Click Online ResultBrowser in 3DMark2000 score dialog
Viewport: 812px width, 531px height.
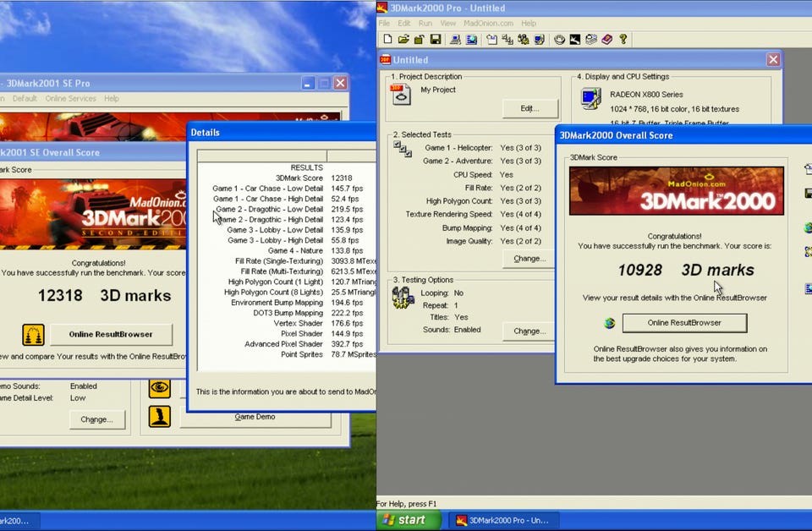[684, 323]
